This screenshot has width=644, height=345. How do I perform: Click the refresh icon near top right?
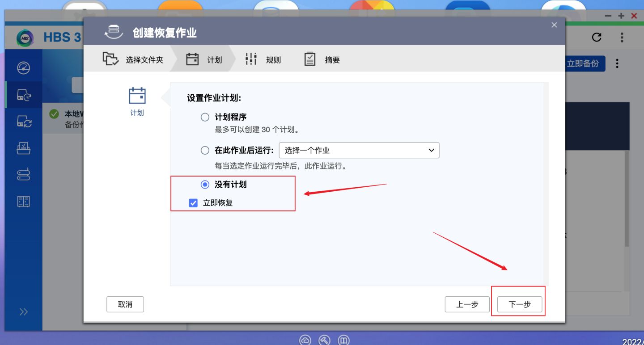coord(597,38)
